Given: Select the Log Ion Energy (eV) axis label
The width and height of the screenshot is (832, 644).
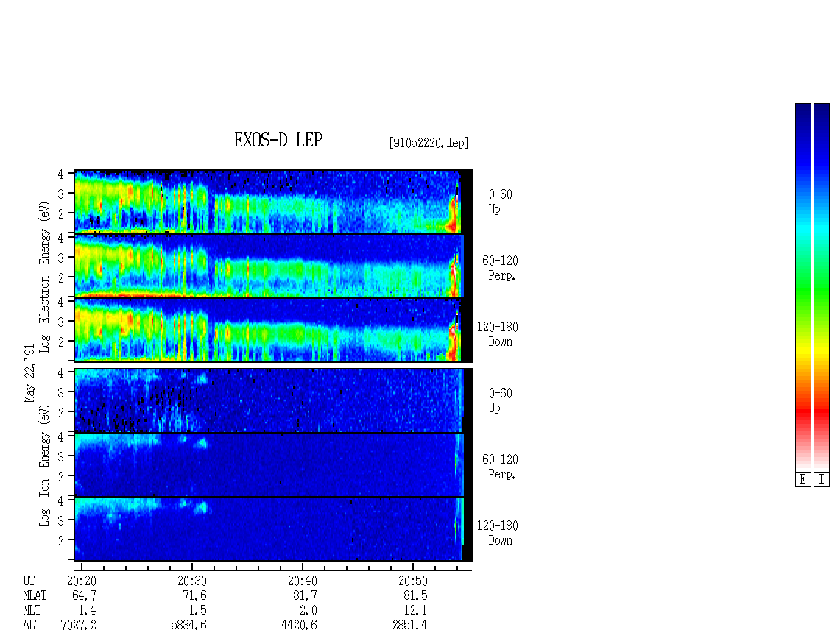Looking at the screenshot, I should point(44,466).
